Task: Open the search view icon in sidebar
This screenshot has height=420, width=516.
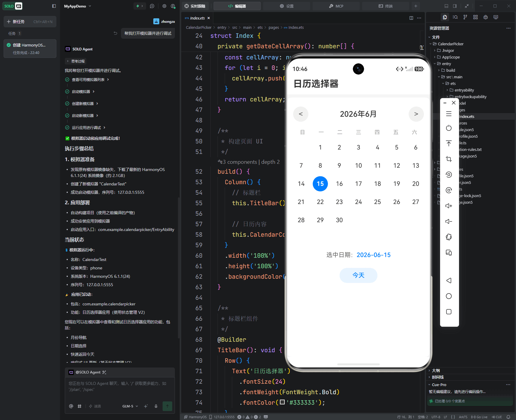Action: (455, 17)
